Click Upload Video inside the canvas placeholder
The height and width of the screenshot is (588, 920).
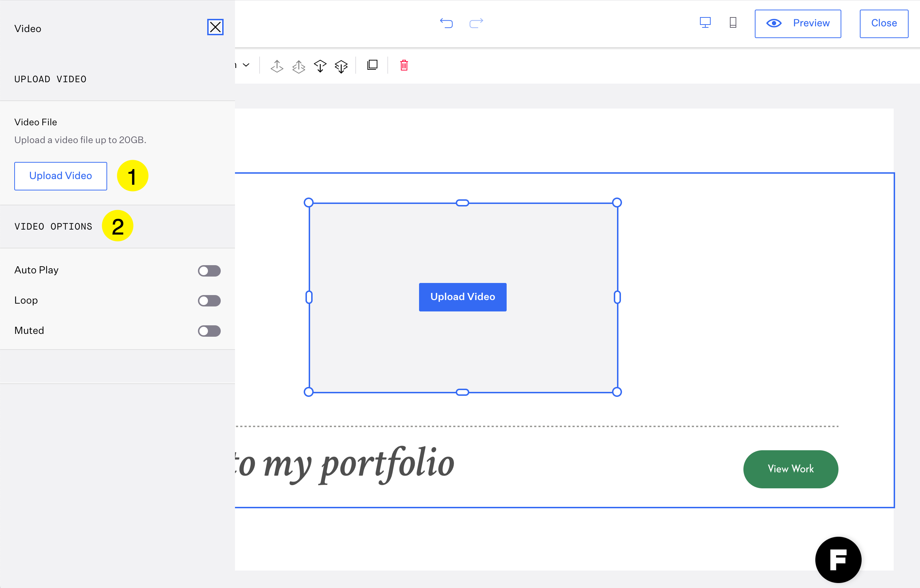(x=462, y=297)
